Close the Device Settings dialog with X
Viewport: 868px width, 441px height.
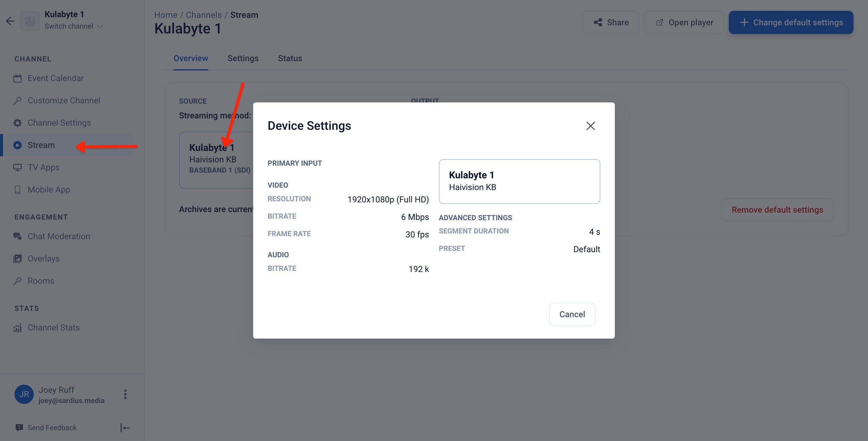(590, 126)
